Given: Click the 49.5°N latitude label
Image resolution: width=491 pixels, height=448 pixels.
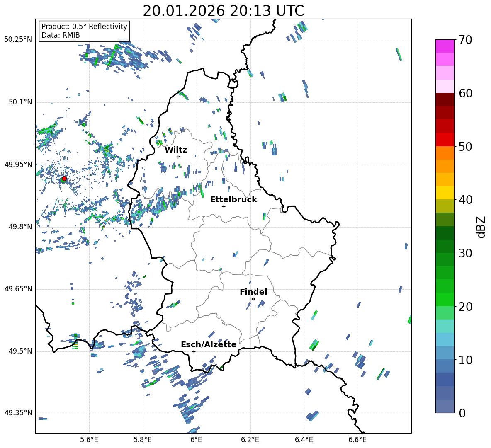Looking at the screenshot, I should click(20, 351).
